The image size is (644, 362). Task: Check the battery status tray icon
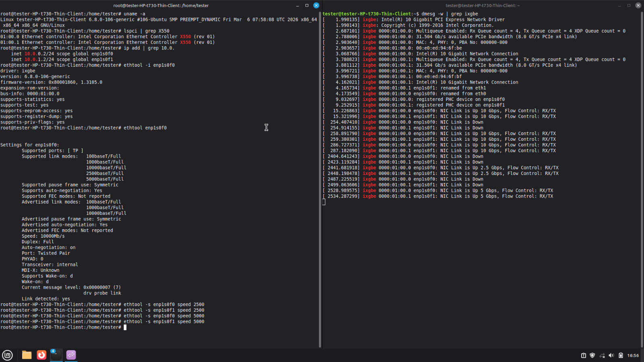pos(621,355)
